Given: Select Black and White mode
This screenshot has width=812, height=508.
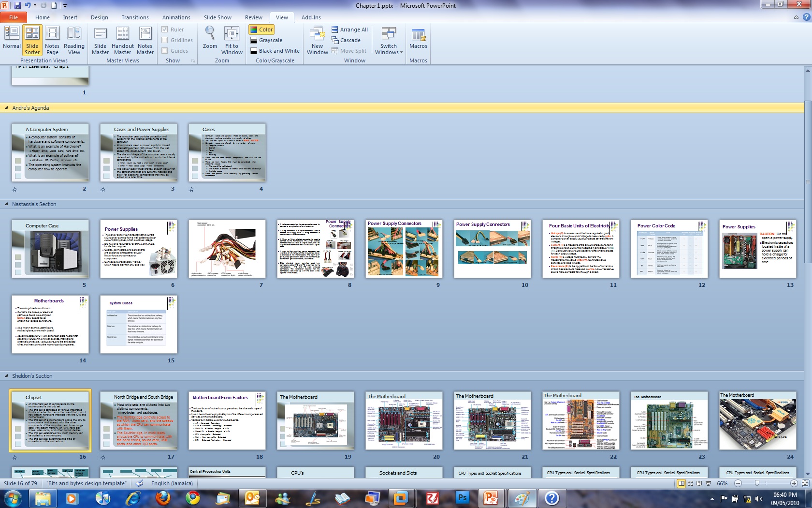Looking at the screenshot, I should [x=275, y=51].
